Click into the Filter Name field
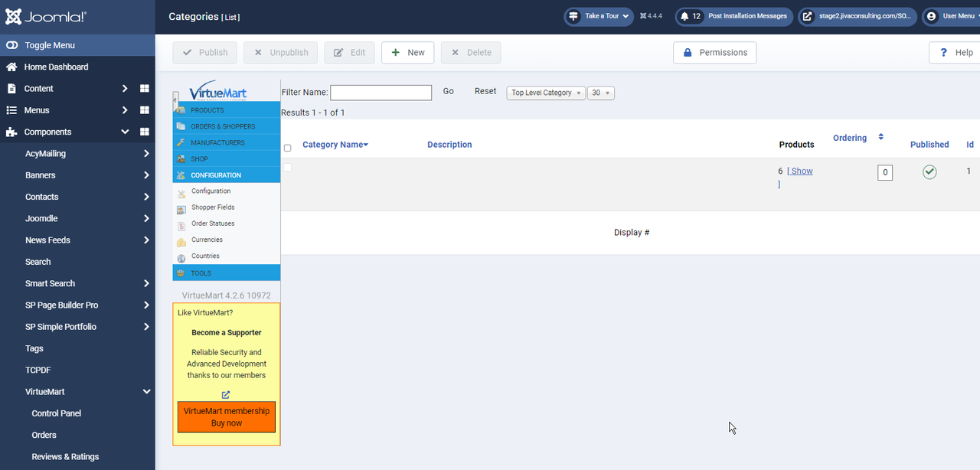 [x=381, y=93]
